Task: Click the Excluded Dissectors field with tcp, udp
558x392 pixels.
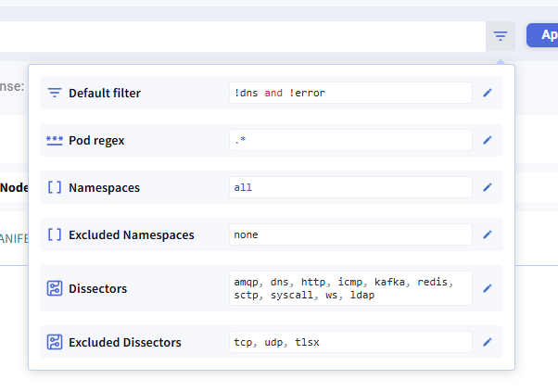Action: tap(350, 342)
